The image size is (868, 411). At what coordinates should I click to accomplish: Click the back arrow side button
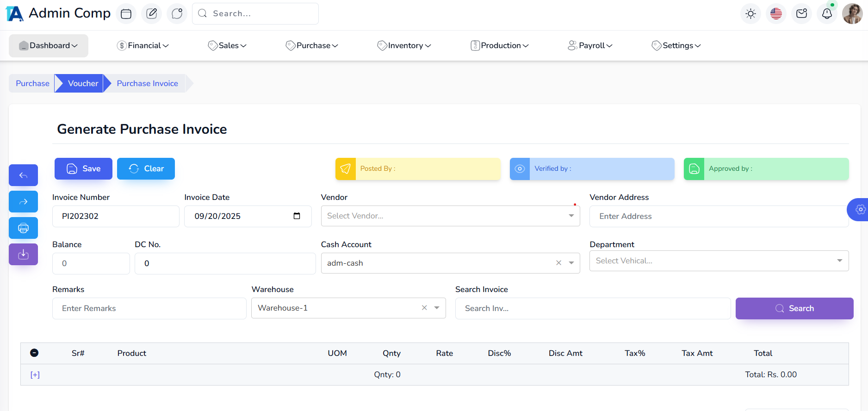23,175
